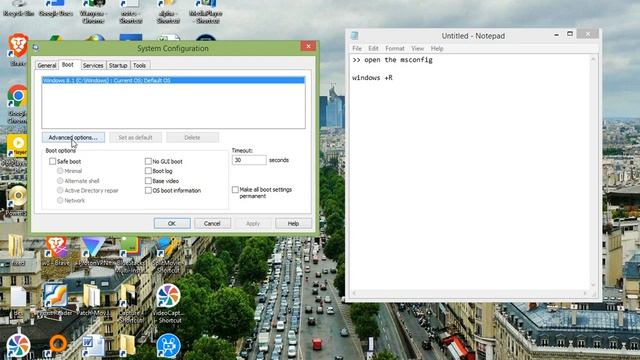Image resolution: width=640 pixels, height=360 pixels.
Task: Check Make all boot settings permanent
Action: click(235, 190)
